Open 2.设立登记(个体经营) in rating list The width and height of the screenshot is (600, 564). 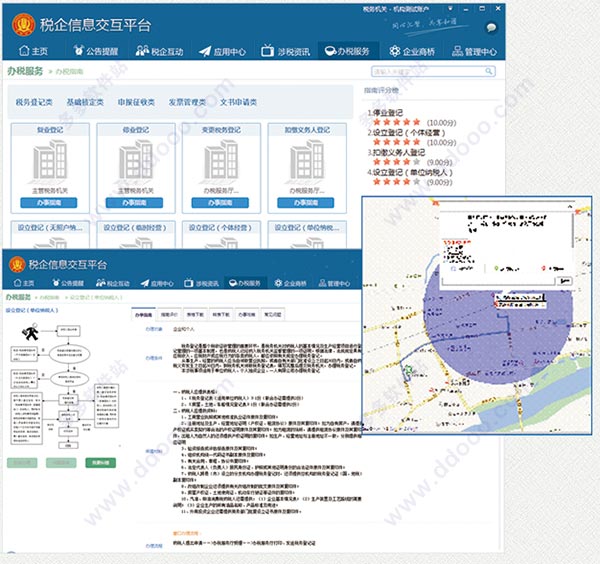click(406, 133)
